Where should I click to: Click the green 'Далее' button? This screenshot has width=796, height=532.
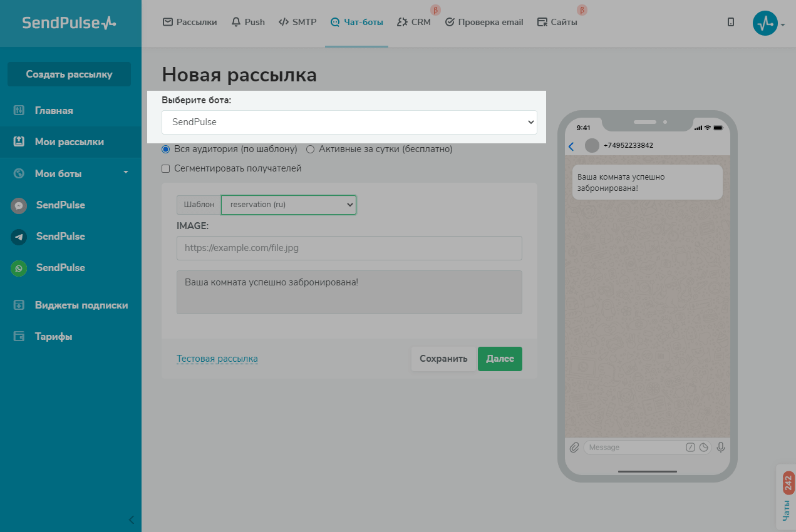(499, 359)
